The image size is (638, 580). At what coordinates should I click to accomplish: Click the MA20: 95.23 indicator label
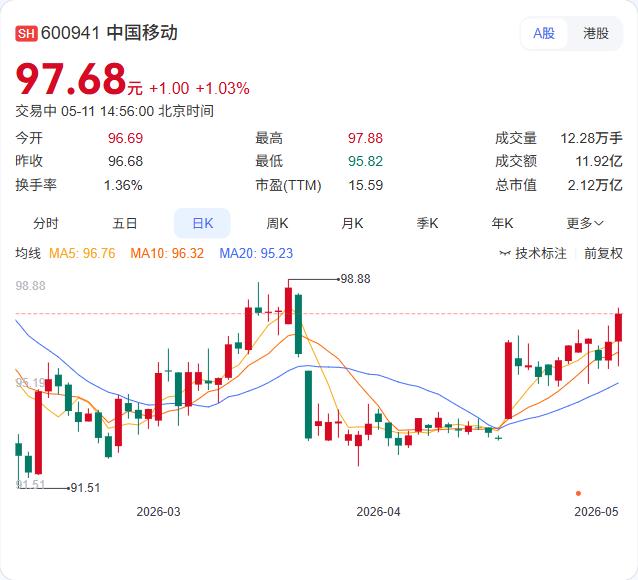256,254
